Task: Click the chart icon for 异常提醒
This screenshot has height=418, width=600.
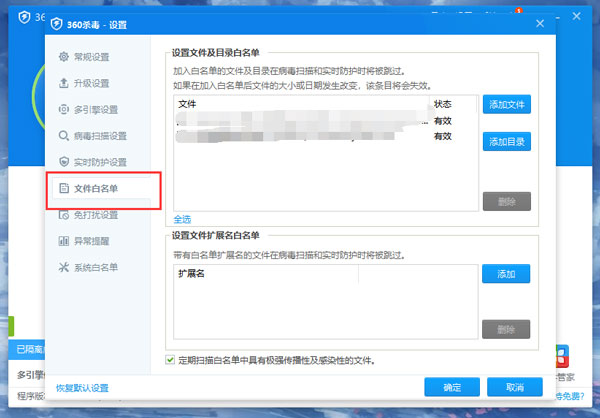Action: click(x=64, y=241)
